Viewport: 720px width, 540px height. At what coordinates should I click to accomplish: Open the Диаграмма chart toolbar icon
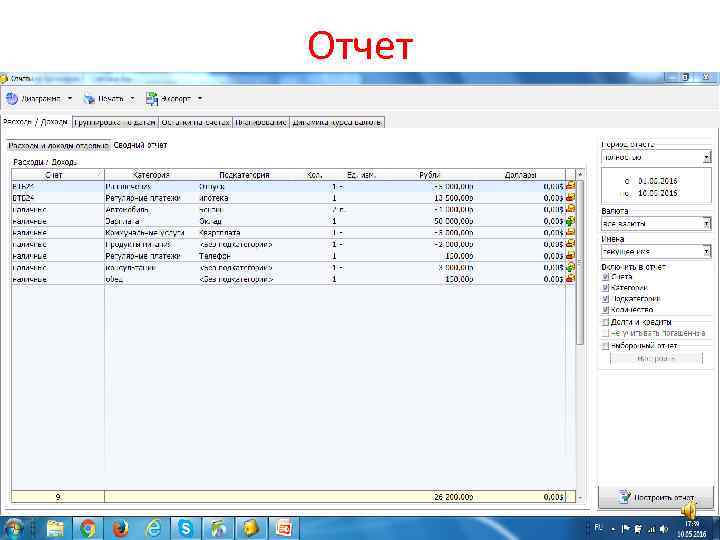pyautogui.click(x=11, y=98)
